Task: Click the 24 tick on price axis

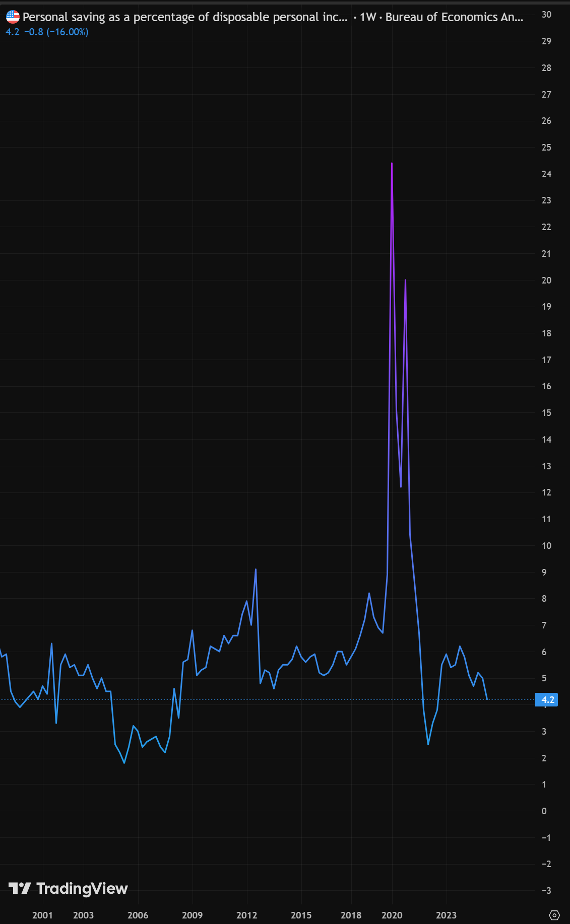Action: click(x=546, y=174)
